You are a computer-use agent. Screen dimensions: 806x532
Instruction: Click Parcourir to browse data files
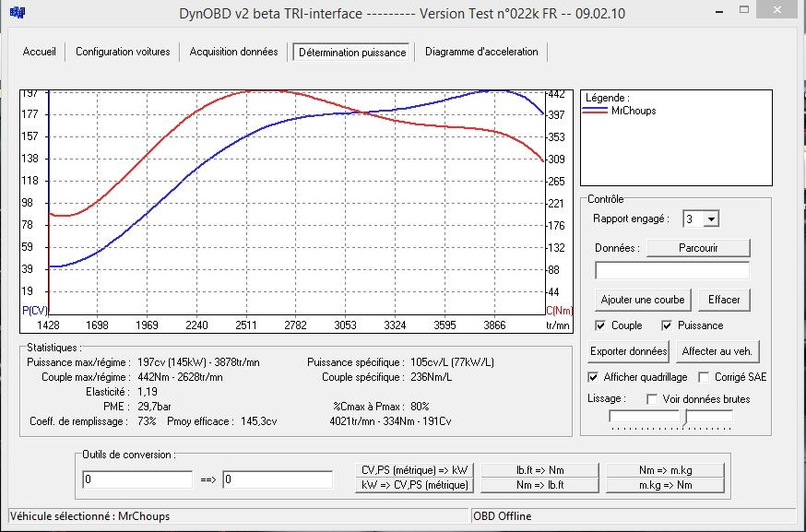[698, 248]
